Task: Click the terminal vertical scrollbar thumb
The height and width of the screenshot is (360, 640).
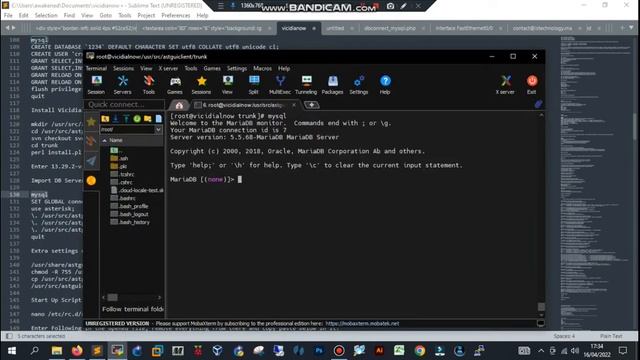Action: pyautogui.click(x=541, y=306)
